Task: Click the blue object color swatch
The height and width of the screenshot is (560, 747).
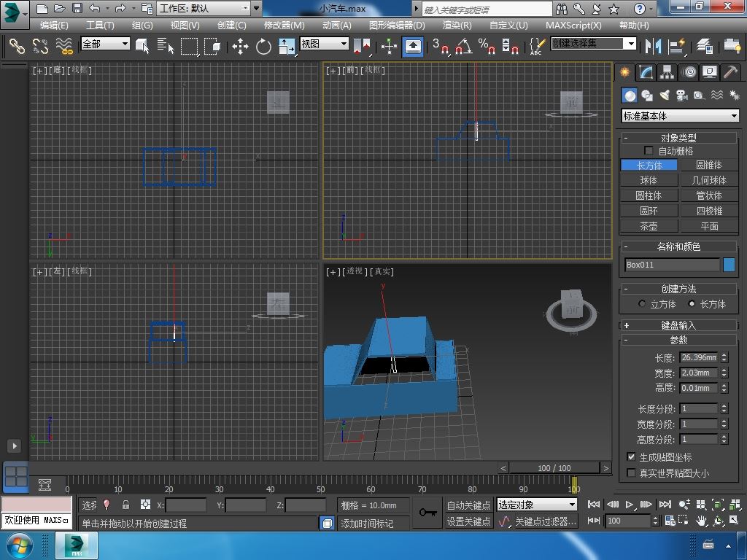Action: (729, 265)
